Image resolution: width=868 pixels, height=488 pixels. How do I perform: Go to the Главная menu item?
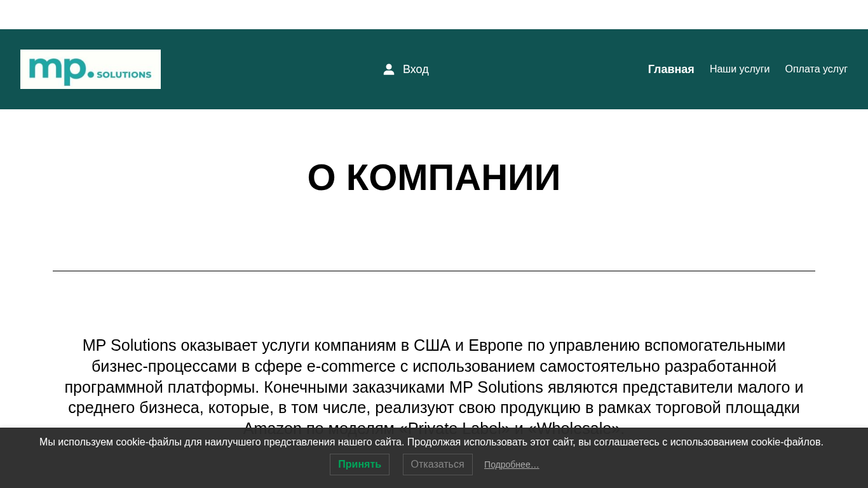tap(671, 69)
